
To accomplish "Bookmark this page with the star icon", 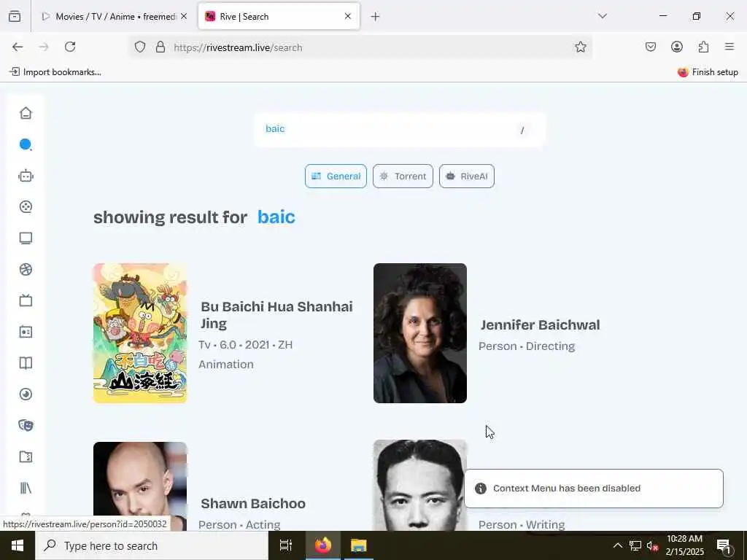I will pyautogui.click(x=580, y=47).
